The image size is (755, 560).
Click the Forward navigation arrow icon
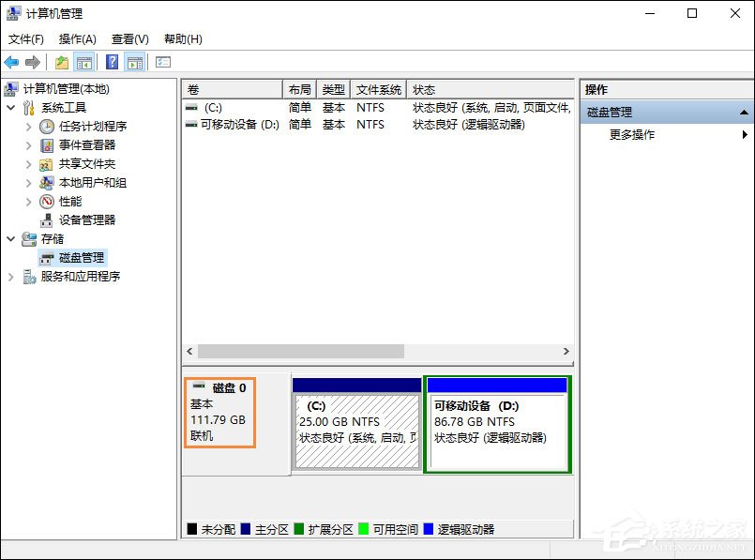pyautogui.click(x=32, y=62)
